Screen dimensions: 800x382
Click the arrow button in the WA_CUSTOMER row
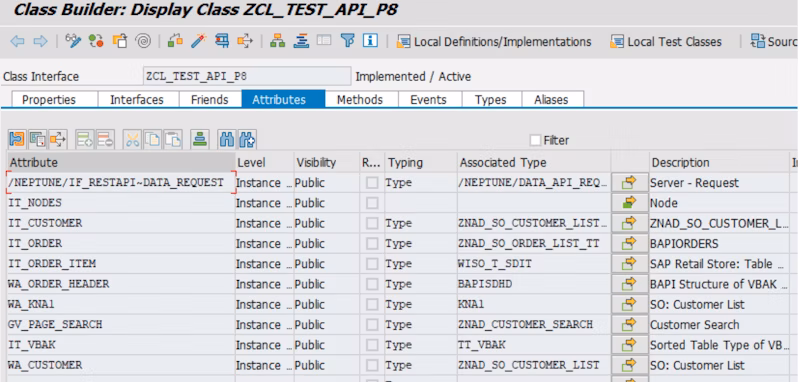pyautogui.click(x=630, y=365)
